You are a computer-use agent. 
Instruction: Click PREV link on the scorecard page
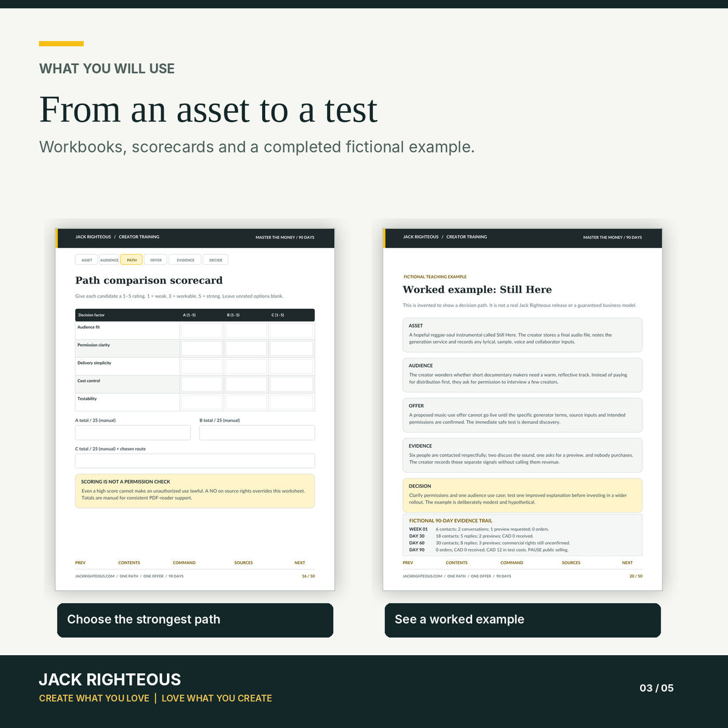point(80,562)
